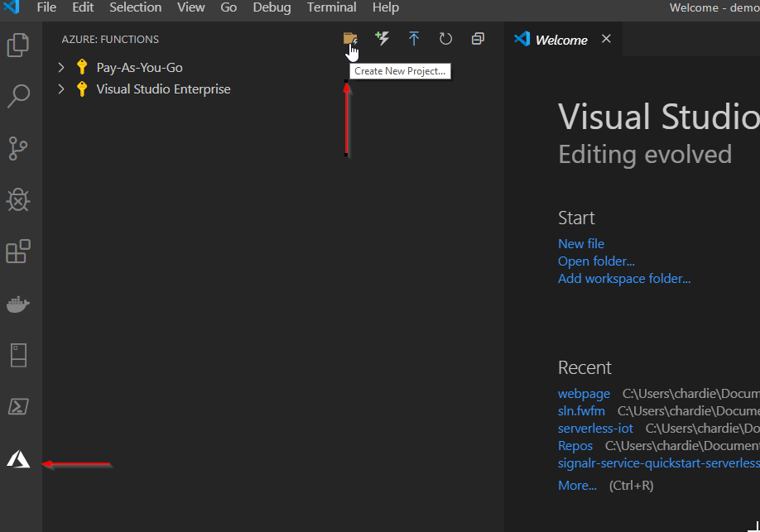Image resolution: width=760 pixels, height=532 pixels.
Task: Collapse all in Azure Functions panel
Action: (478, 39)
